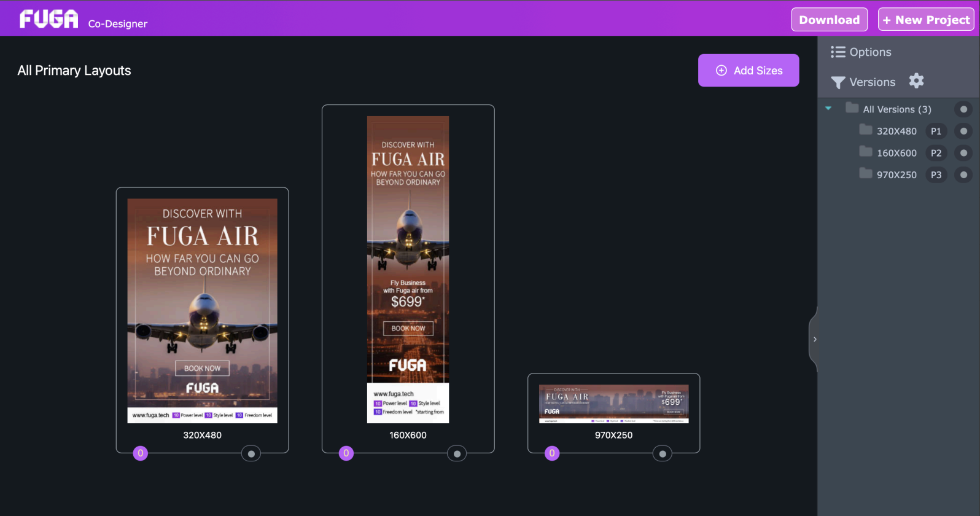Click the P1 badge next to 320X480
The height and width of the screenshot is (516, 980).
pyautogui.click(x=936, y=131)
